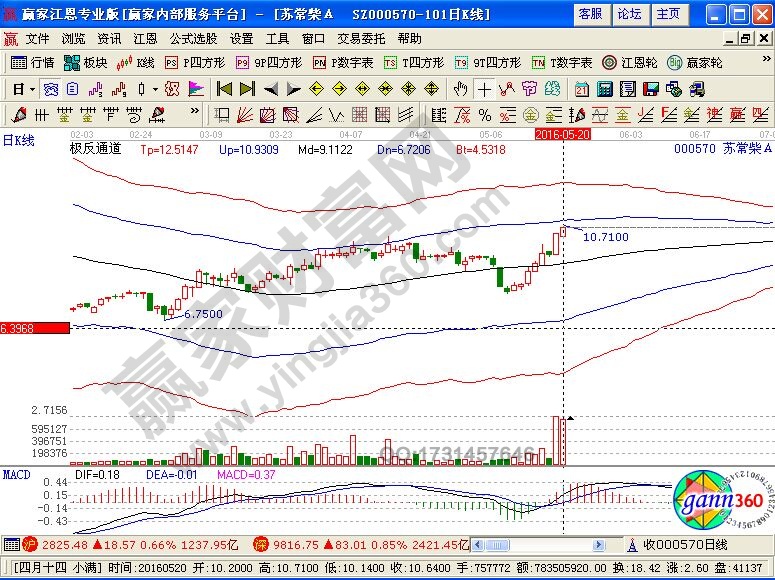
Task: Click the 2016-05-20 date marker on timeline
Action: click(x=562, y=133)
